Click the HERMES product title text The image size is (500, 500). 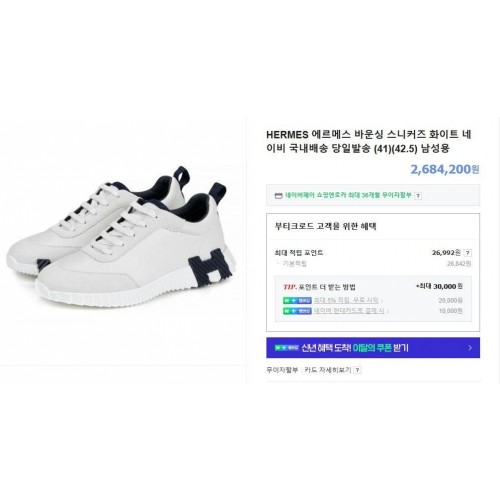click(x=369, y=141)
